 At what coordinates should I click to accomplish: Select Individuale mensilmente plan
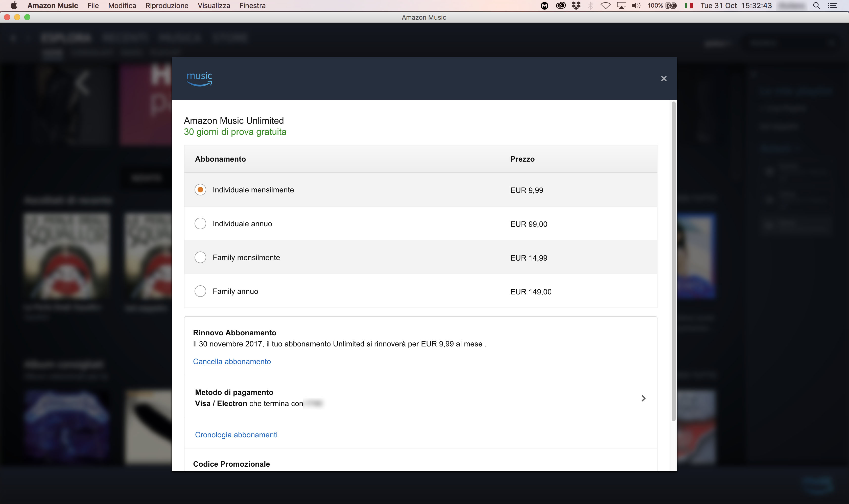click(200, 190)
